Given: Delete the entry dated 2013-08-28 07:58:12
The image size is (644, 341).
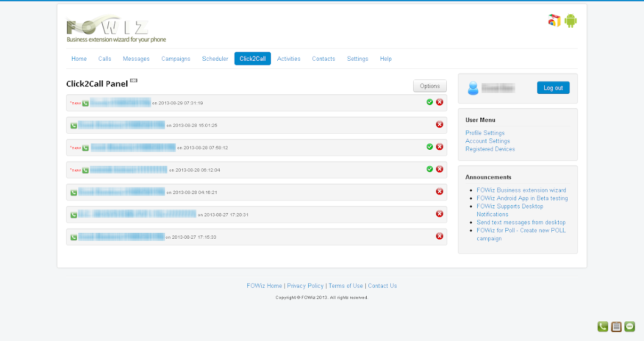Looking at the screenshot, I should pos(439,147).
